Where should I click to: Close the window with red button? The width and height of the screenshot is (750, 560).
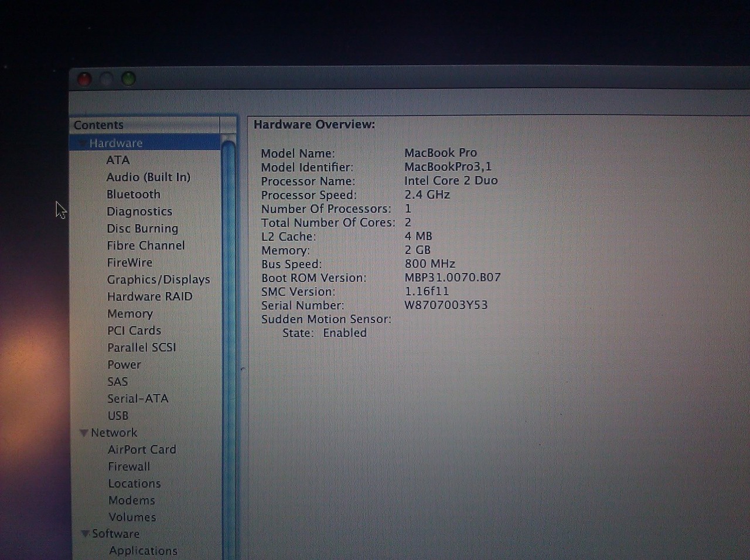pos(84,79)
